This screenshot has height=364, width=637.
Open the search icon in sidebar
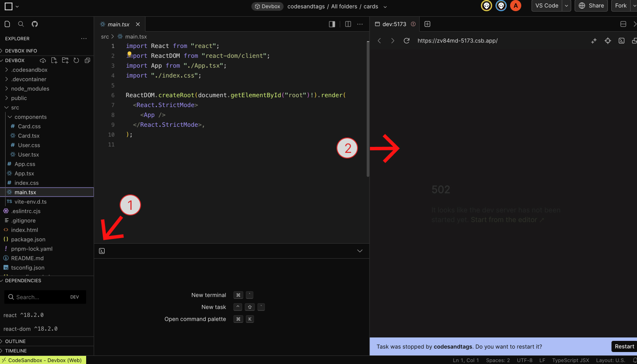21,24
